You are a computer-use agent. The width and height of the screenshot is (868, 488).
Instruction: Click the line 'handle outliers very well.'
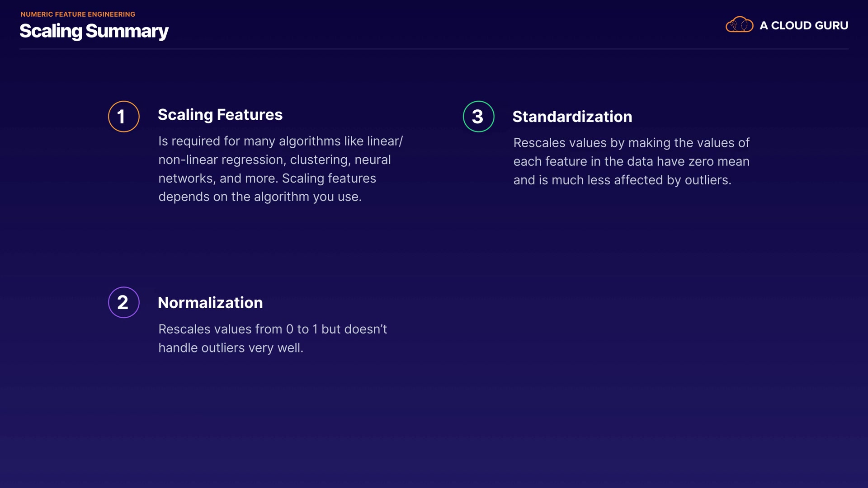point(230,347)
